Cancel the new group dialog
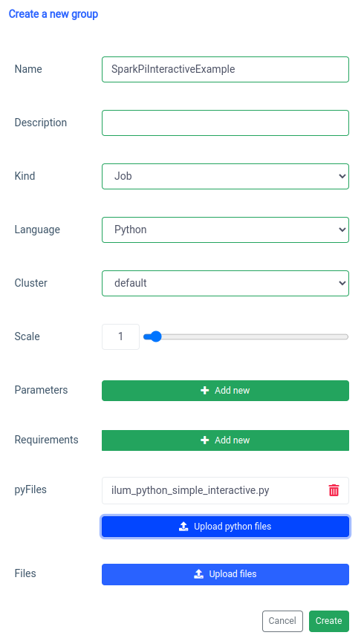Screen dimensions: 364x641 (282, 621)
